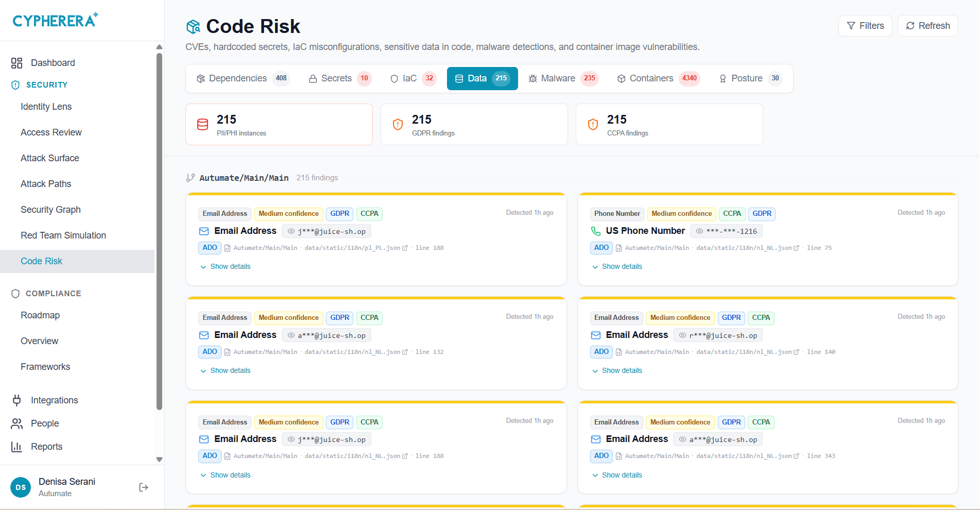
Task: Switch to the Posture tab
Action: [x=750, y=78]
